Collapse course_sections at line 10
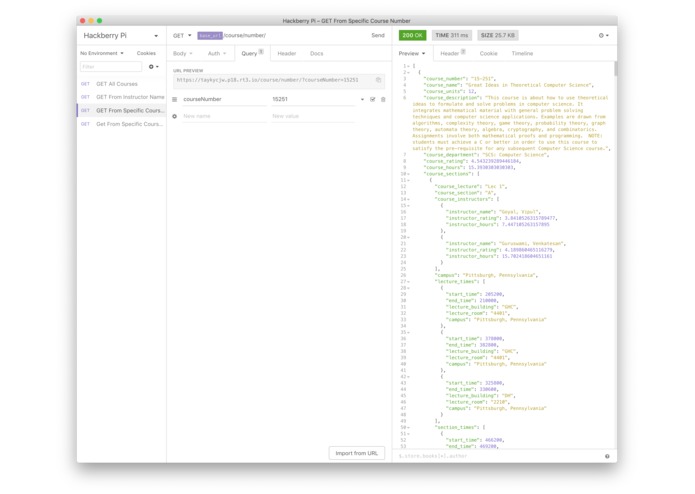The width and height of the screenshot is (695, 494). [x=408, y=174]
